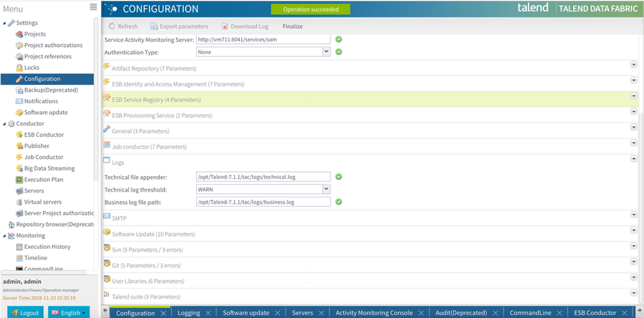Expand ESB Identity and Access Management arrow
The height and width of the screenshot is (318, 644).
(633, 80)
